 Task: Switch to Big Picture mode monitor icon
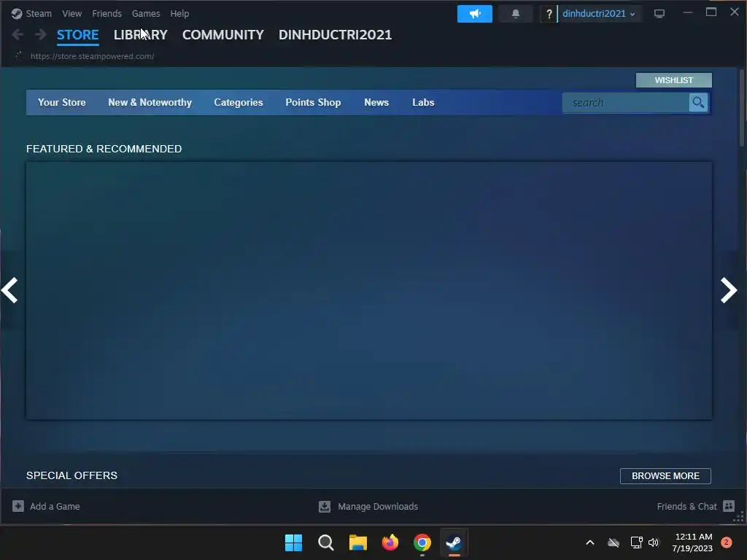(x=659, y=14)
